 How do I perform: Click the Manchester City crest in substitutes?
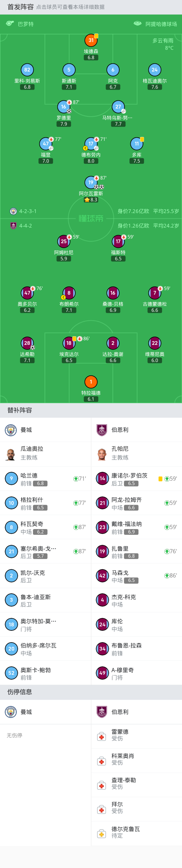11,430
